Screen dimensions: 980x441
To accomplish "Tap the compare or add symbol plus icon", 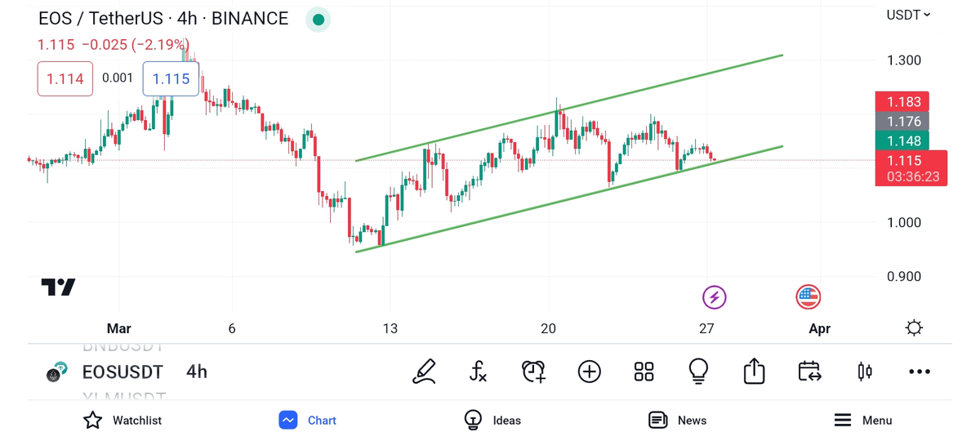I will (x=589, y=372).
